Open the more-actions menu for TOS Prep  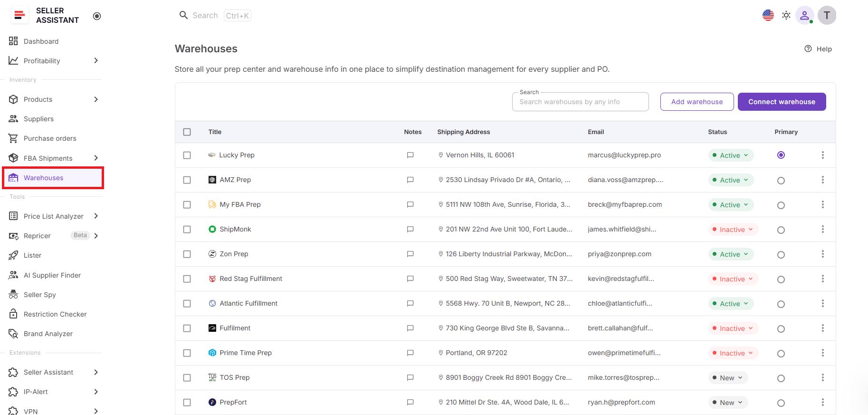click(823, 377)
